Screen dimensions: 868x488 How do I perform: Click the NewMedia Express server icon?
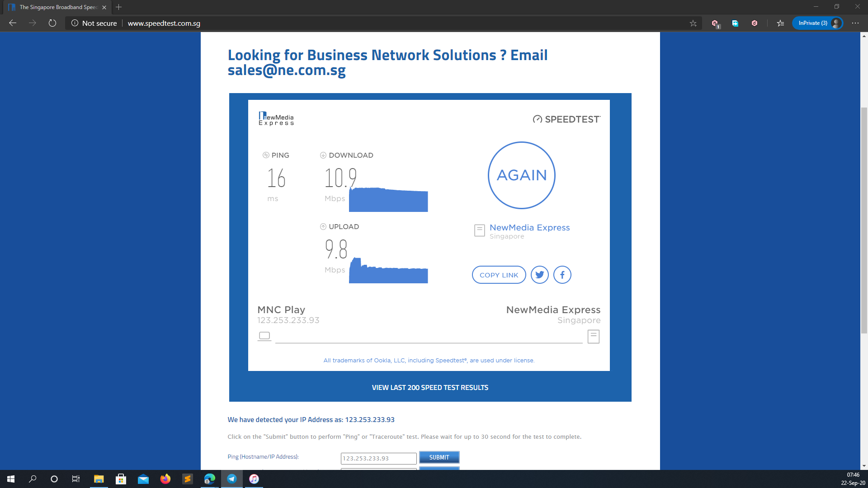click(479, 230)
